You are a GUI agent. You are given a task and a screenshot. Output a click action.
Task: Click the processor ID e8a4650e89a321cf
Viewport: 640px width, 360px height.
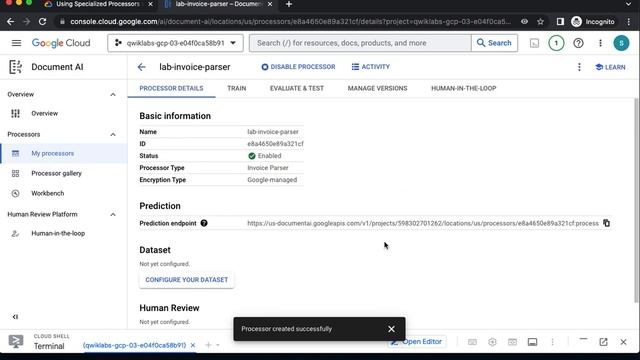(276, 144)
